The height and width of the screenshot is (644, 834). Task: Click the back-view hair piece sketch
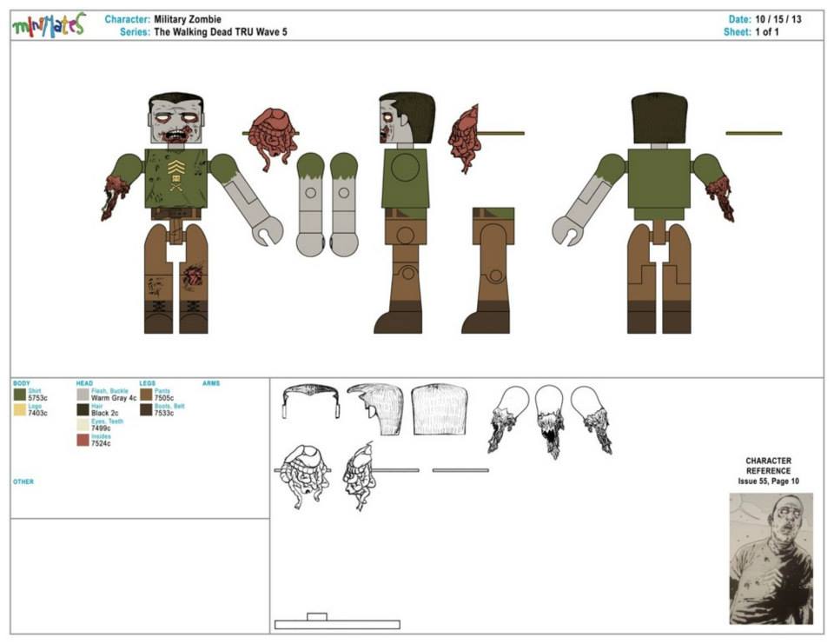coord(440,408)
